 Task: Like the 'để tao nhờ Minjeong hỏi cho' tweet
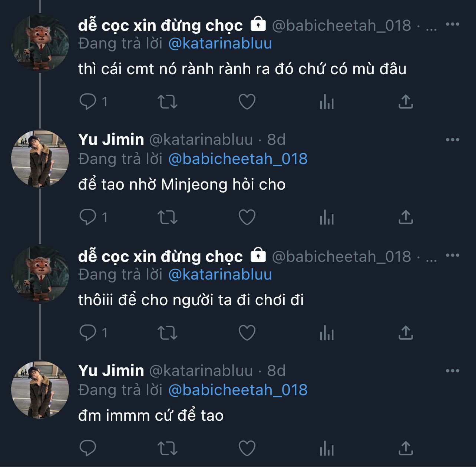coord(247,217)
